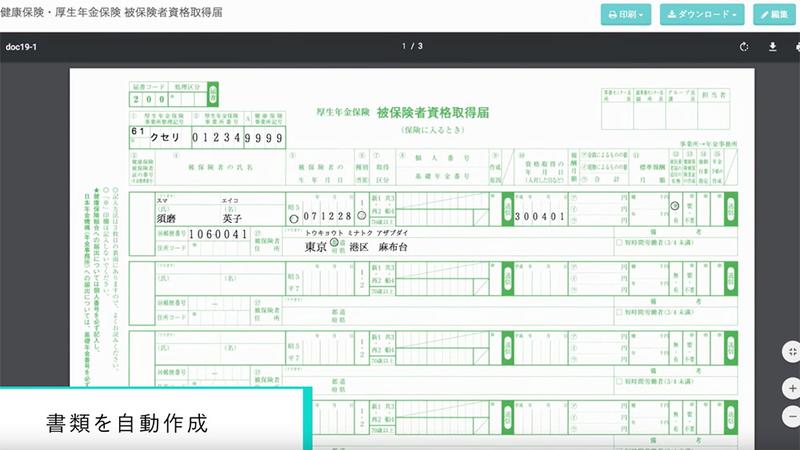Viewport: 800px width, 450px height.
Task: Zoom out with the minus icon
Action: [x=792, y=416]
